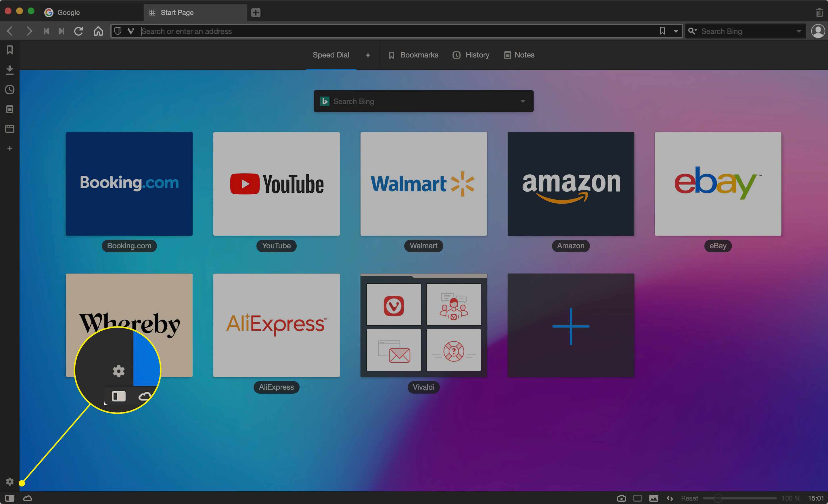Viewport: 828px width, 504px height.
Task: Open the Sync cloud icon in status bar
Action: tap(28, 498)
